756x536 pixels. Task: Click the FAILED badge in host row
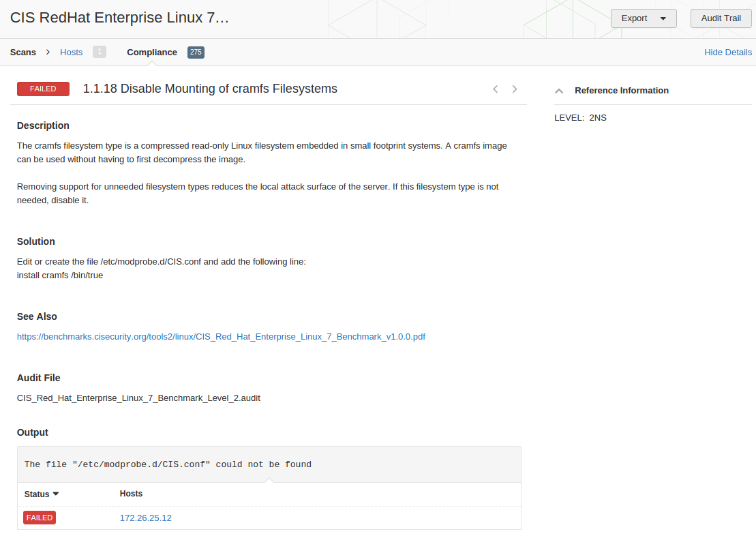pyautogui.click(x=40, y=518)
